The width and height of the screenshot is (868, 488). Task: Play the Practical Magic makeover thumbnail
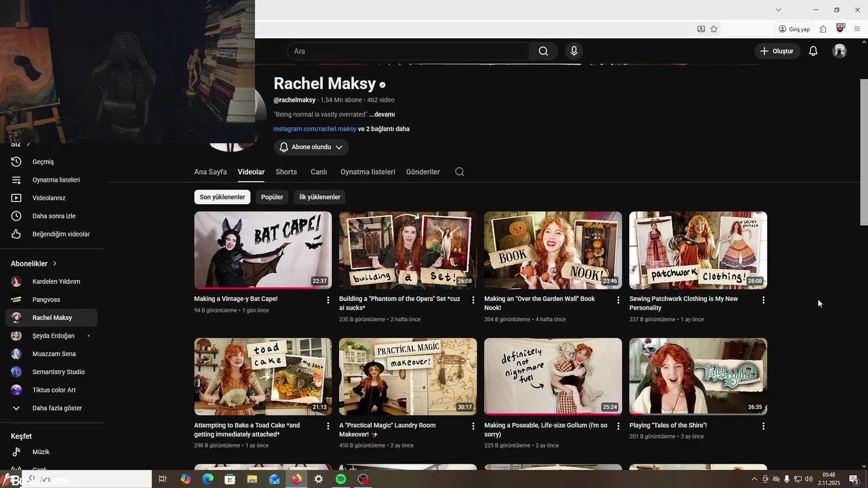tap(408, 377)
